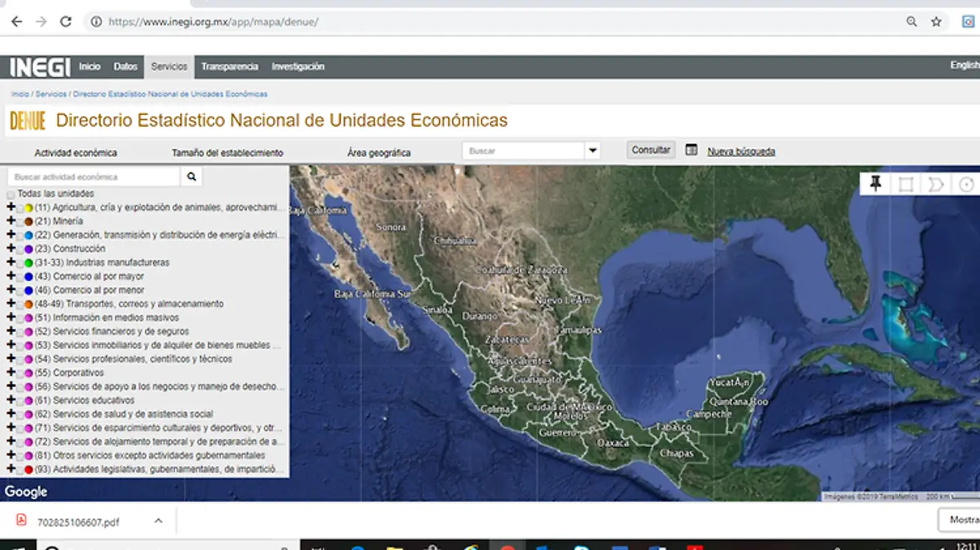Click the 'Nueva búsqueda' link

pyautogui.click(x=741, y=151)
